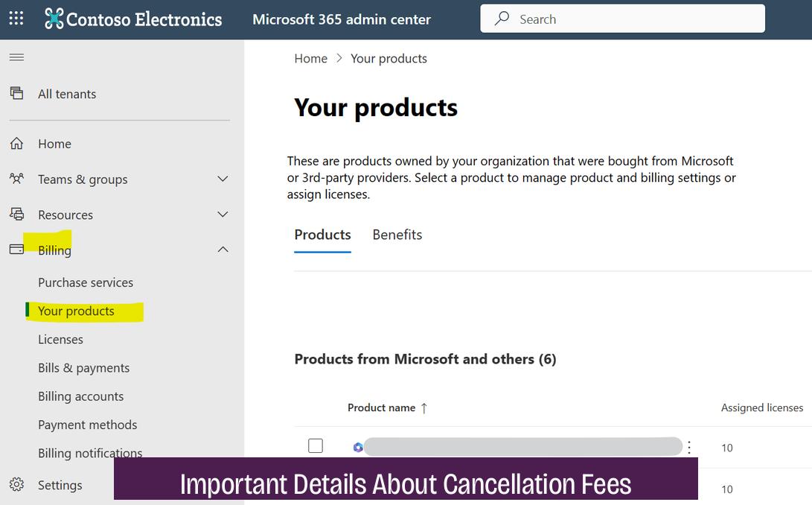Select Your products in the sidebar

76,311
